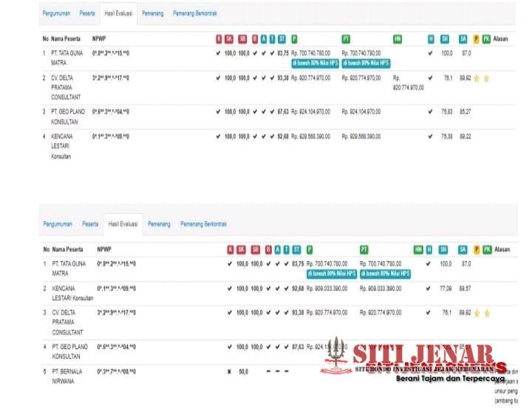This screenshot has width=532, height=408.
Task: Click the Nama Peserta column header in the bottom table
Action: [x=67, y=250]
